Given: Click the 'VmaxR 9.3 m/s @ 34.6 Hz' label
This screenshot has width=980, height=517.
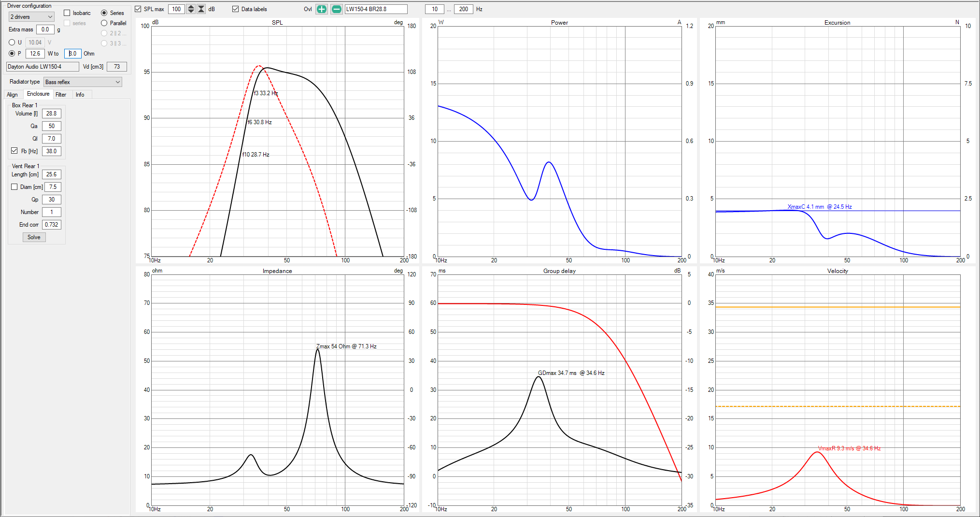Looking at the screenshot, I should [x=850, y=448].
